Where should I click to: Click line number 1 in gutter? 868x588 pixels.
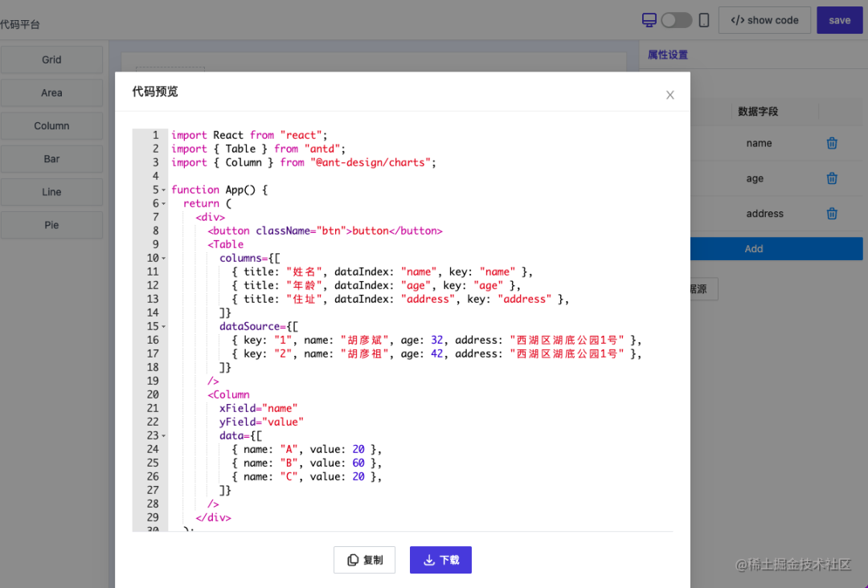[x=156, y=135]
